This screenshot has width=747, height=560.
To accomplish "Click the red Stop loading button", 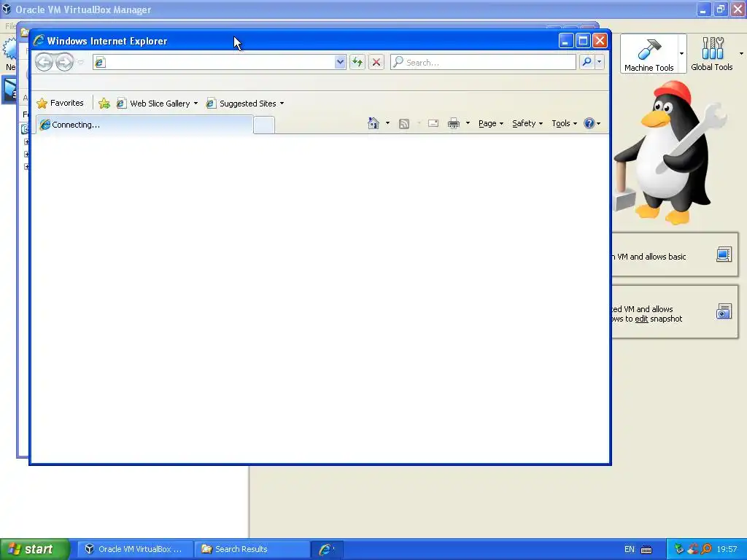I will 376,62.
